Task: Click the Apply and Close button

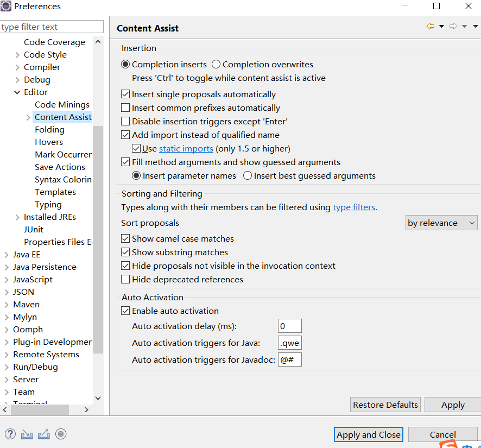Action: [x=368, y=434]
